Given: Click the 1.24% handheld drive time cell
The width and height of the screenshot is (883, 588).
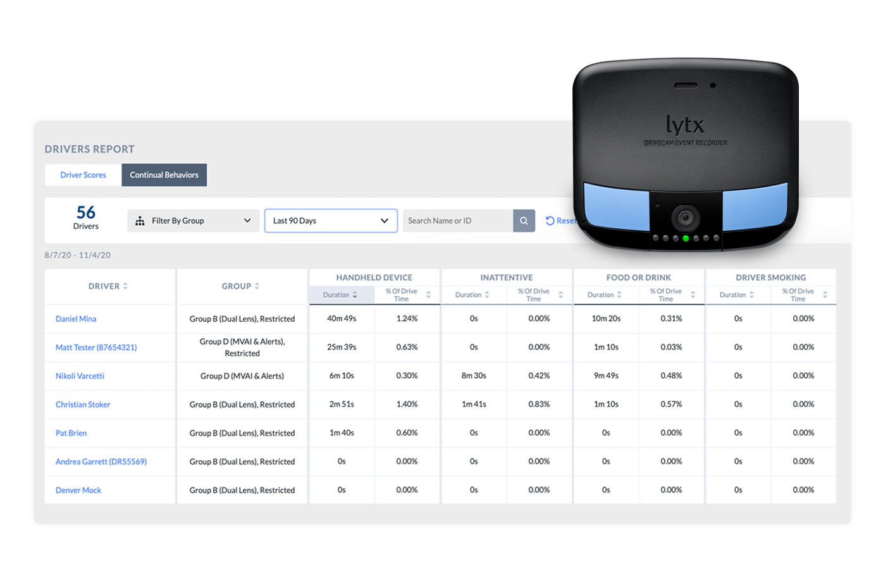Looking at the screenshot, I should 407,319.
